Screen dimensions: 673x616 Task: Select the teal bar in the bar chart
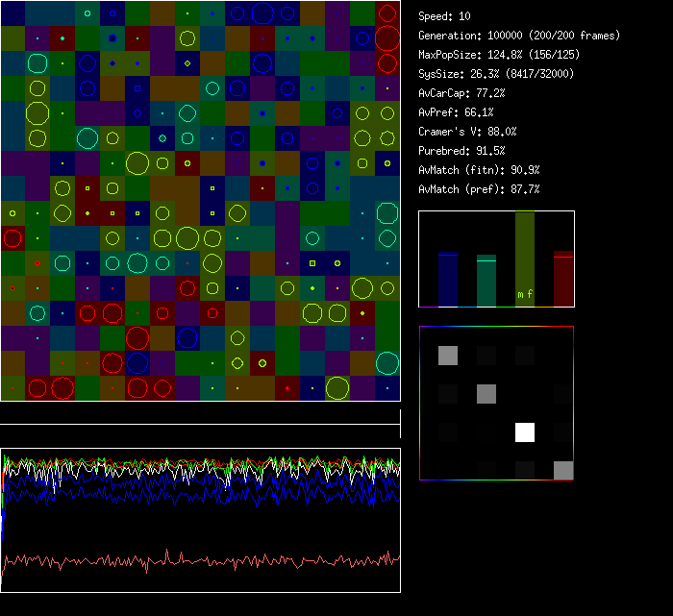(x=486, y=282)
